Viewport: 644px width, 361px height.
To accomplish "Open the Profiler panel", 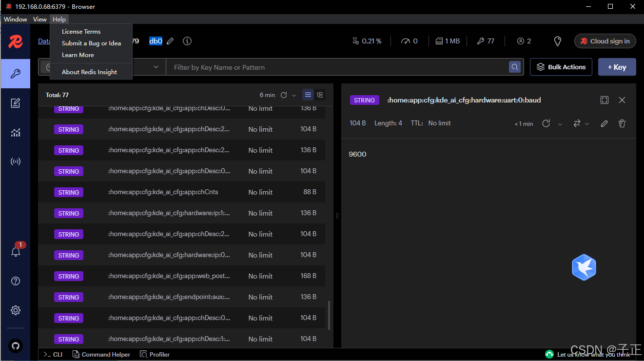I will tap(155, 355).
